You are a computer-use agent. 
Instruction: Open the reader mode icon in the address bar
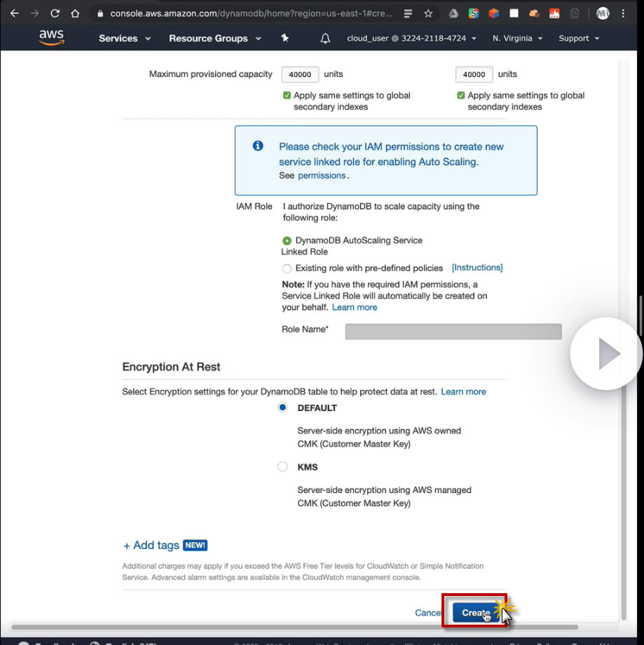click(408, 13)
